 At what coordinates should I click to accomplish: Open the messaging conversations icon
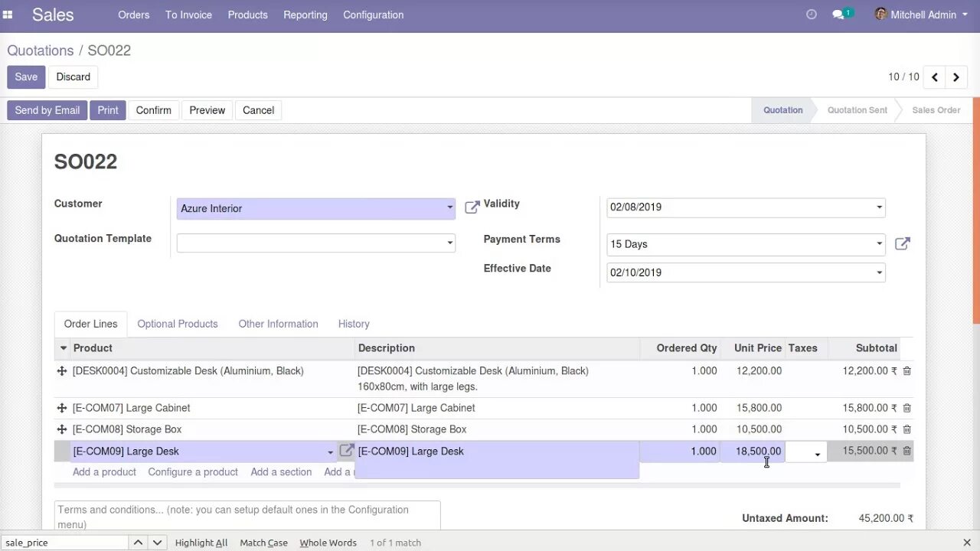[x=839, y=14]
